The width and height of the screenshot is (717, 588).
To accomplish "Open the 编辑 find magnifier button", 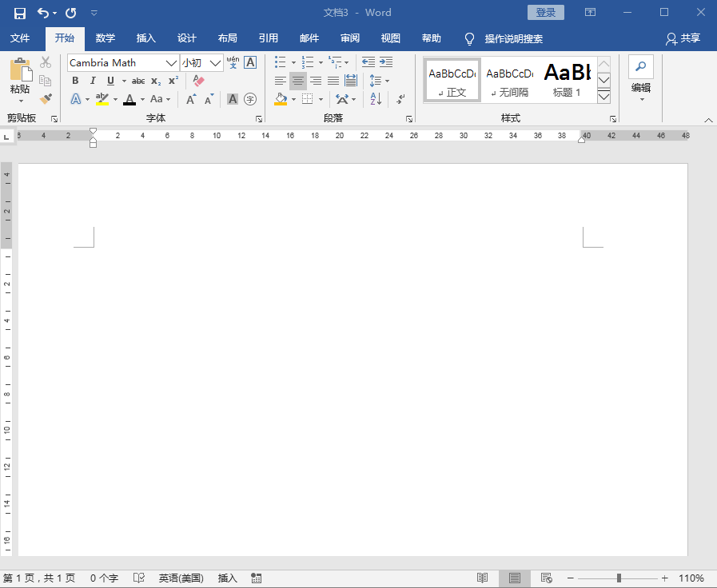I will pos(640,66).
